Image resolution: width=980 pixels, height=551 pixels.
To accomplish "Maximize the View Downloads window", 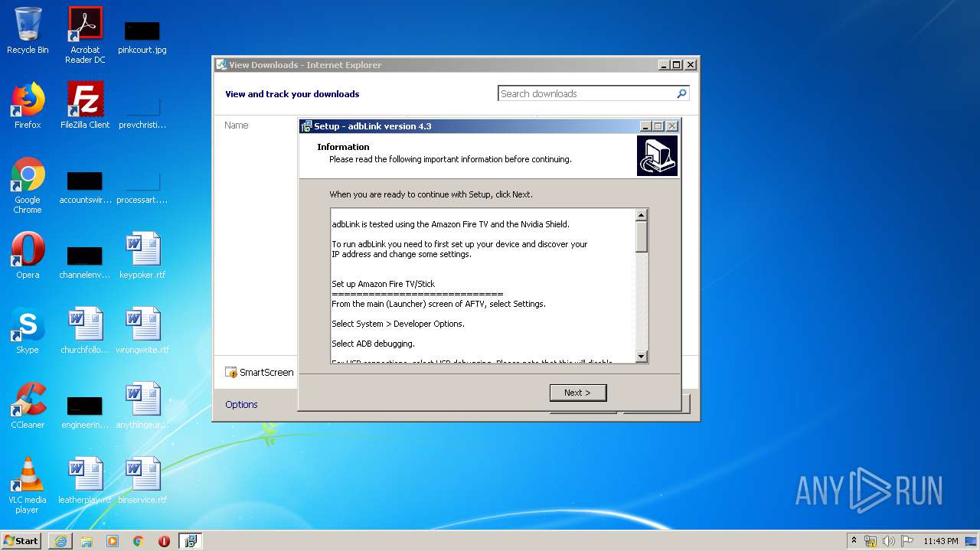I will [x=677, y=65].
